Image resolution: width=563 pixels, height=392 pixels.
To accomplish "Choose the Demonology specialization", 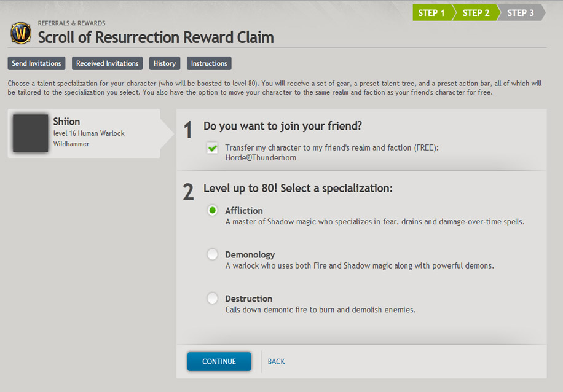I will (212, 255).
